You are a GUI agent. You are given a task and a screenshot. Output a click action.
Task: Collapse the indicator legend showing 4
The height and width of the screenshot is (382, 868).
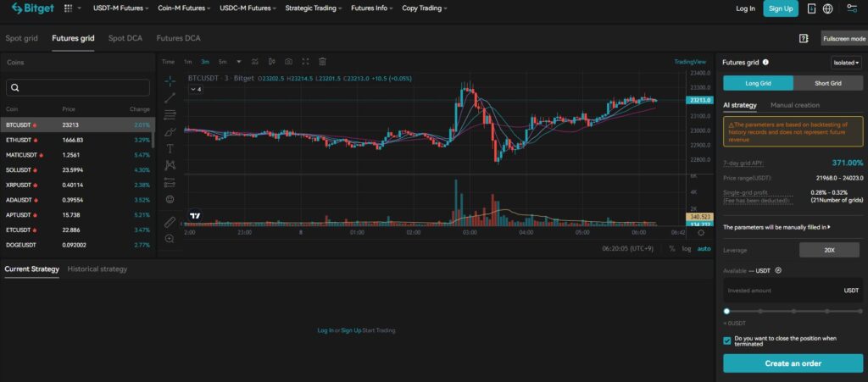click(196, 89)
